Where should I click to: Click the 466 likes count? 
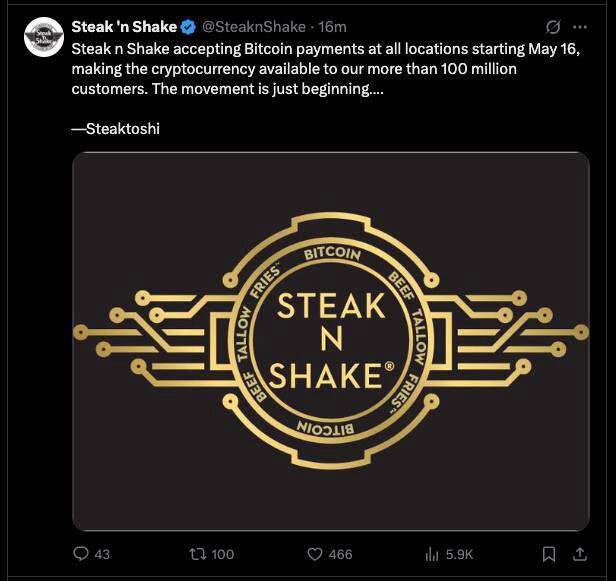[x=341, y=554]
